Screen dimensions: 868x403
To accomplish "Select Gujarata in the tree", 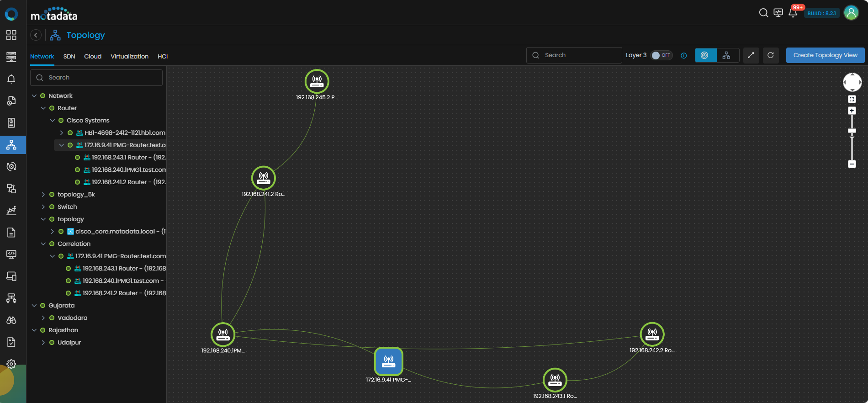I will click(x=61, y=306).
